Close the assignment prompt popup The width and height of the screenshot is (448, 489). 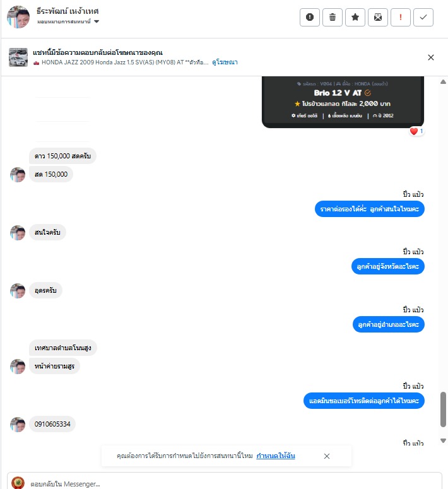327,456
